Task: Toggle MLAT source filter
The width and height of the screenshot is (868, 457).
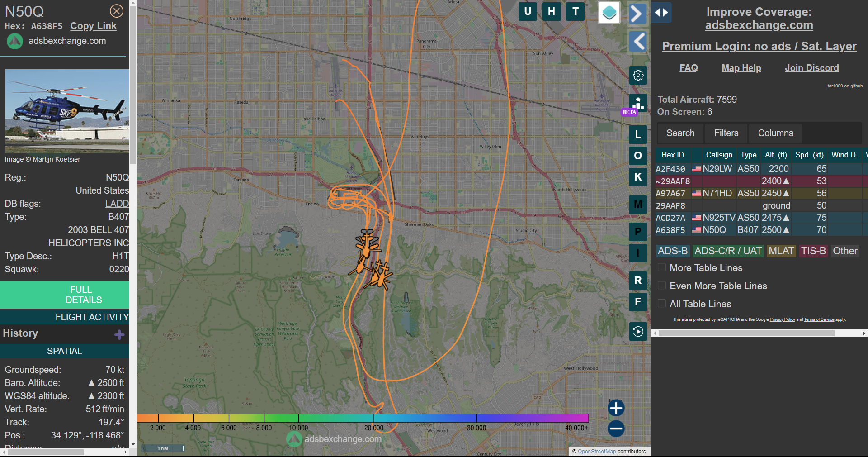Action: (781, 251)
